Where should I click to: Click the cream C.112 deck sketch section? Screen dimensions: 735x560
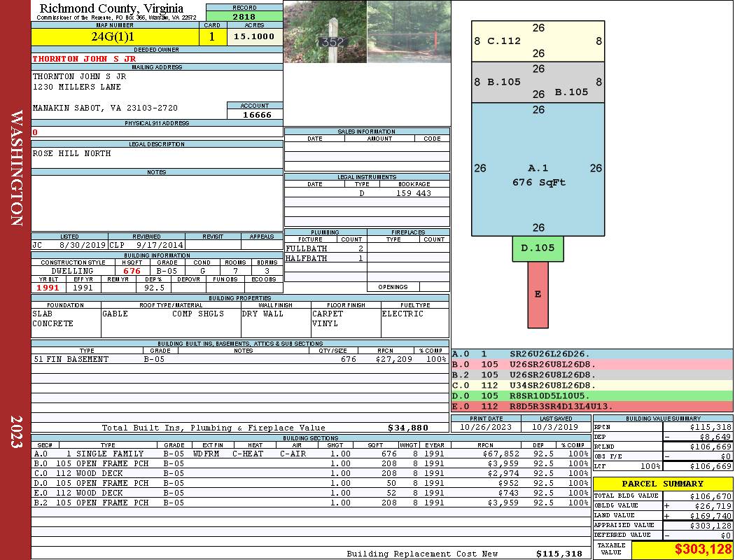coord(538,41)
